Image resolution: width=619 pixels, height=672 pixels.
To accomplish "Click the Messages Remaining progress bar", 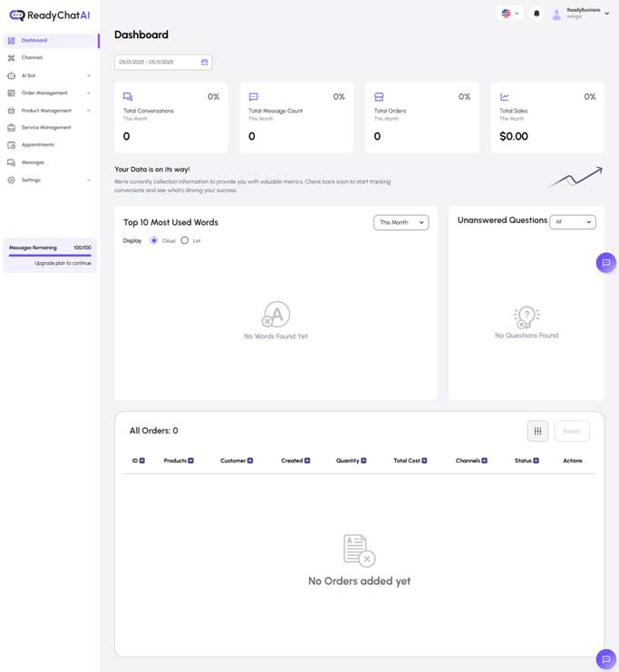I will click(50, 255).
